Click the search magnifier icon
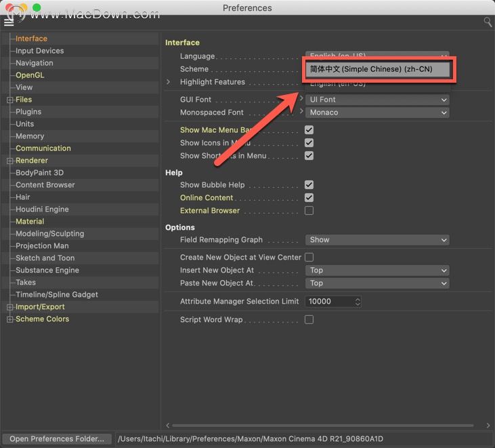 pos(488,22)
